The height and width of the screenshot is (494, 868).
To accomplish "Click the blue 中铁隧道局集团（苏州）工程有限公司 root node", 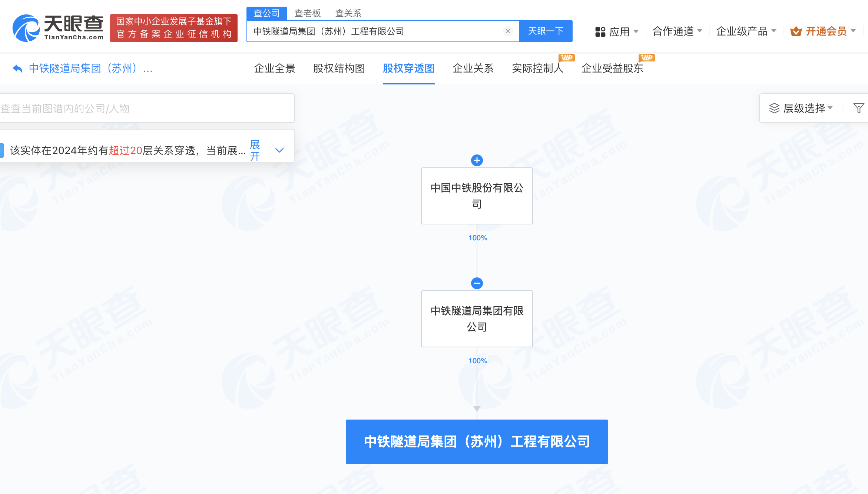I will pos(477,442).
